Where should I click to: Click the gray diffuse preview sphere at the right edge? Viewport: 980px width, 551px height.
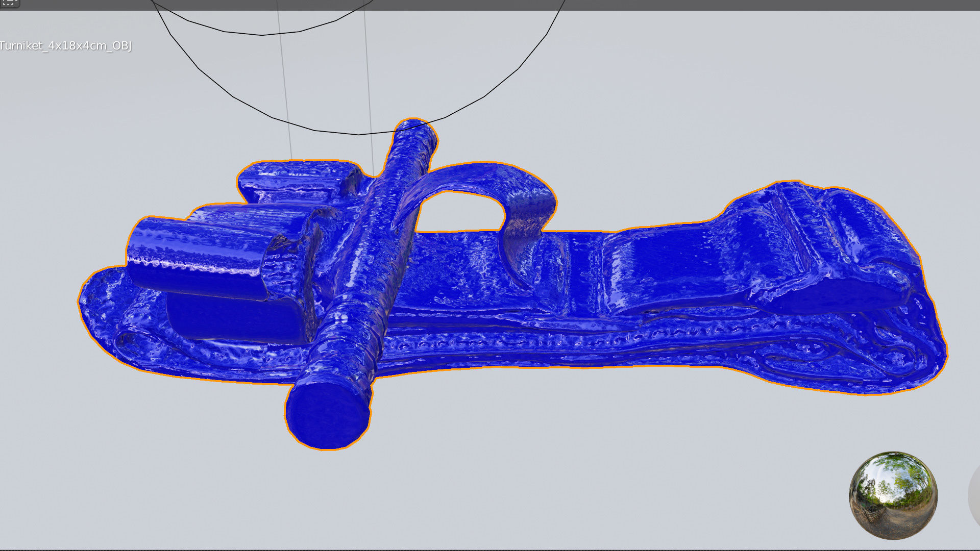tap(975, 496)
